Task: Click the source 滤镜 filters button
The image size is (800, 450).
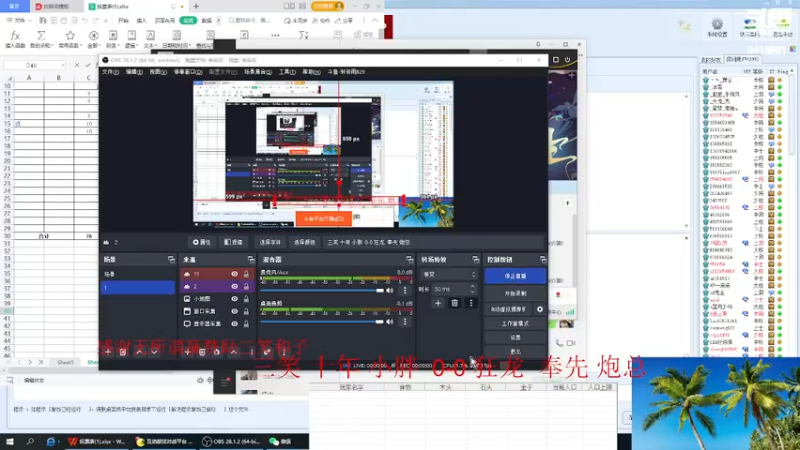Action: point(233,242)
